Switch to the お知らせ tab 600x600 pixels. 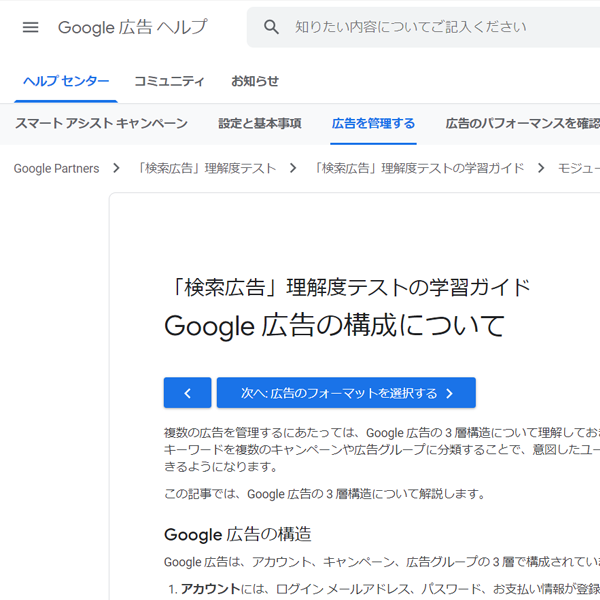[x=254, y=81]
